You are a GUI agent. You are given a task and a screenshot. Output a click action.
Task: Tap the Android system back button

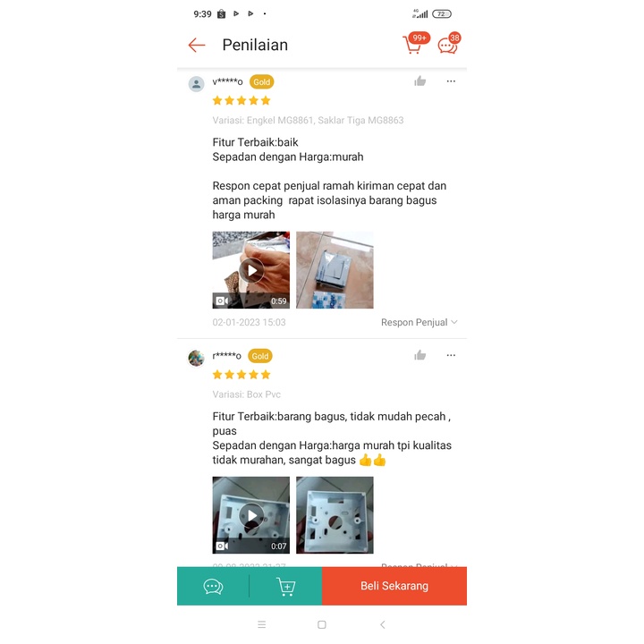point(383,624)
